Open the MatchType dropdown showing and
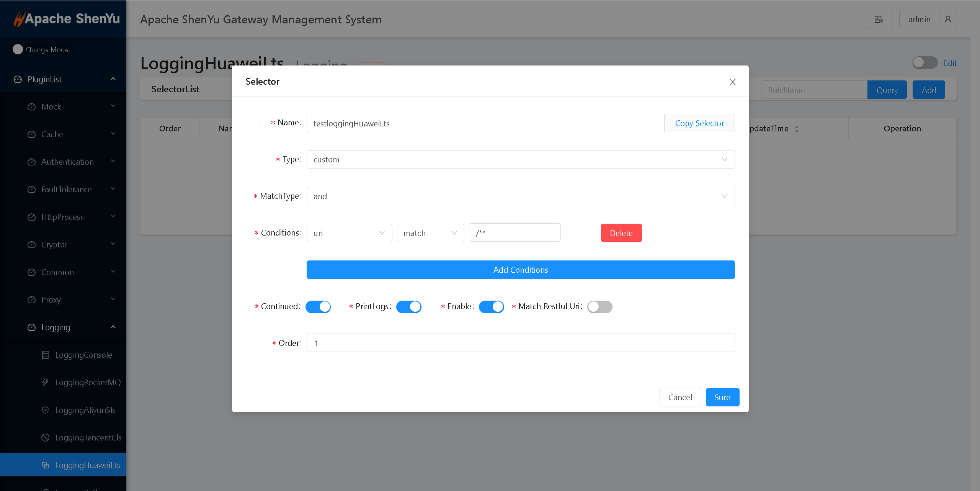This screenshot has height=491, width=980. click(520, 196)
